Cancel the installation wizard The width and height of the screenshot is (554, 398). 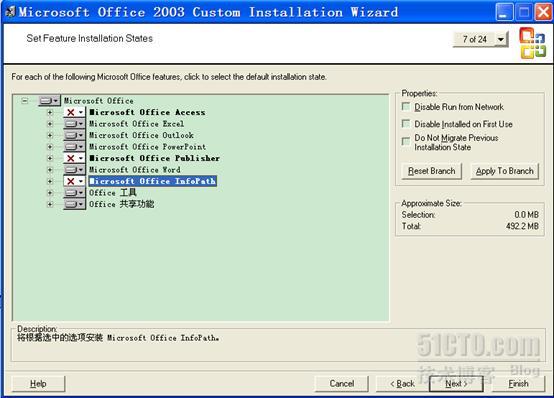click(x=342, y=384)
